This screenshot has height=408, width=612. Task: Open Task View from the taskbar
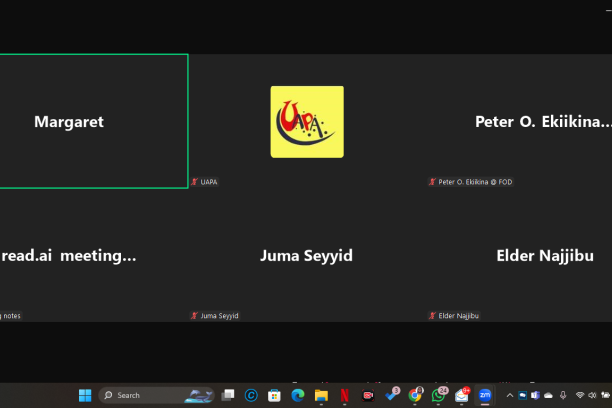[x=228, y=395]
